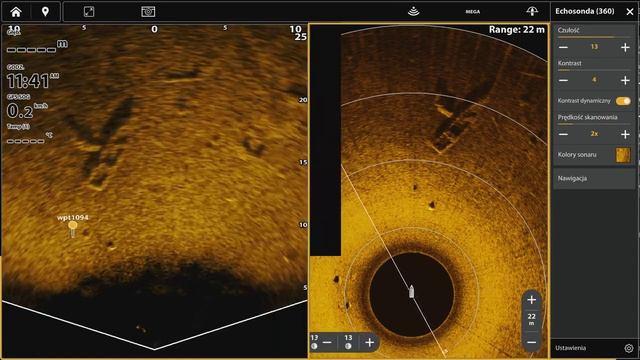Increase Prędkość skanowania speed
Screen dimensions: 640x360
coord(625,134)
